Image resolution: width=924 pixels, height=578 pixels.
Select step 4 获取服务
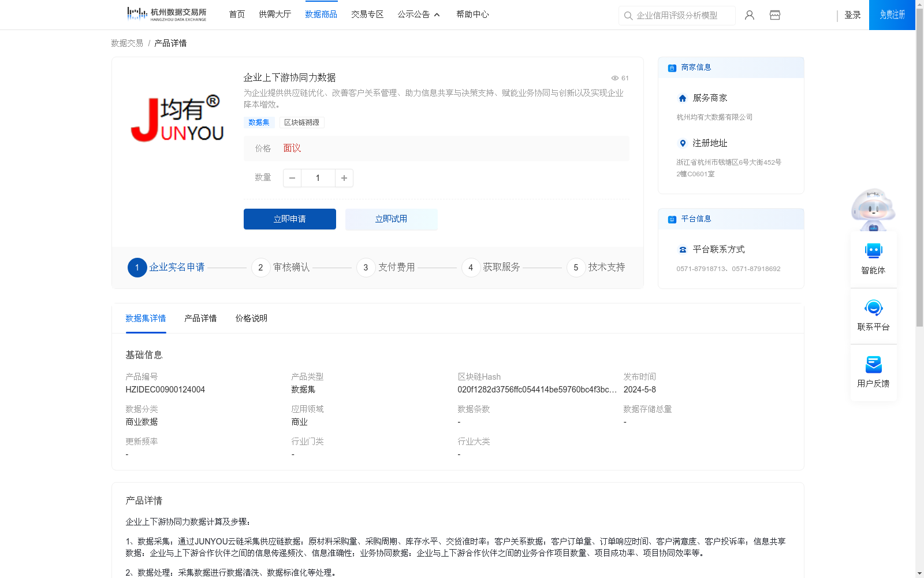tap(491, 268)
